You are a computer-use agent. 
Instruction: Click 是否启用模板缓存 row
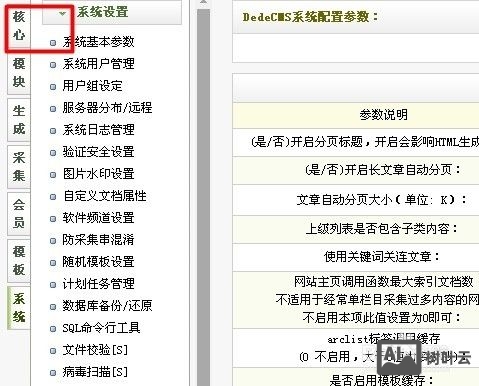pyautogui.click(x=356, y=378)
